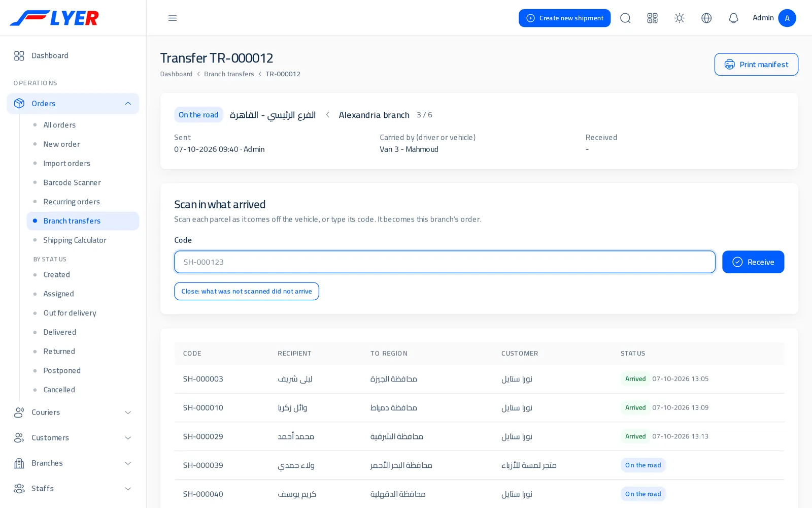812x508 pixels.
Task: Click the Receive button
Action: coord(753,262)
